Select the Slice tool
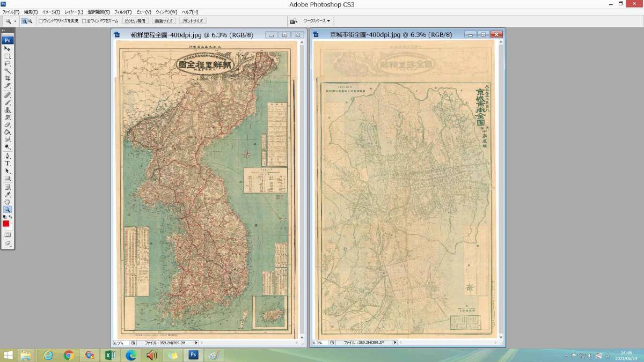The image size is (644, 362). 8,85
